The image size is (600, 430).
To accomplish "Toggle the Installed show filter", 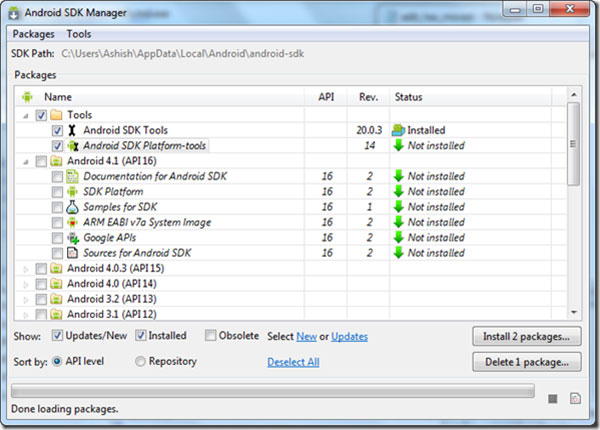I will [x=141, y=336].
